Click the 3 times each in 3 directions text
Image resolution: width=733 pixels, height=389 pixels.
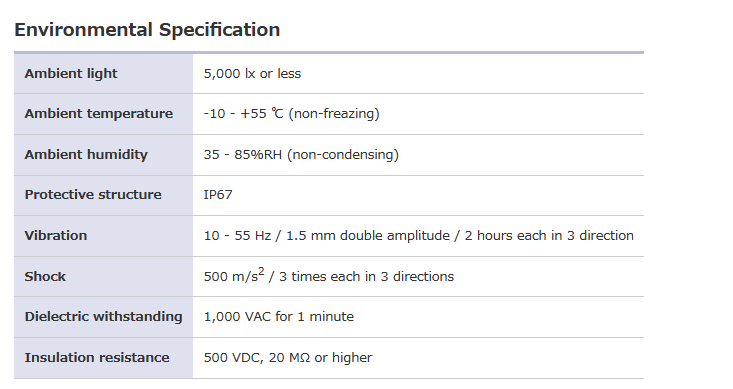[366, 276]
